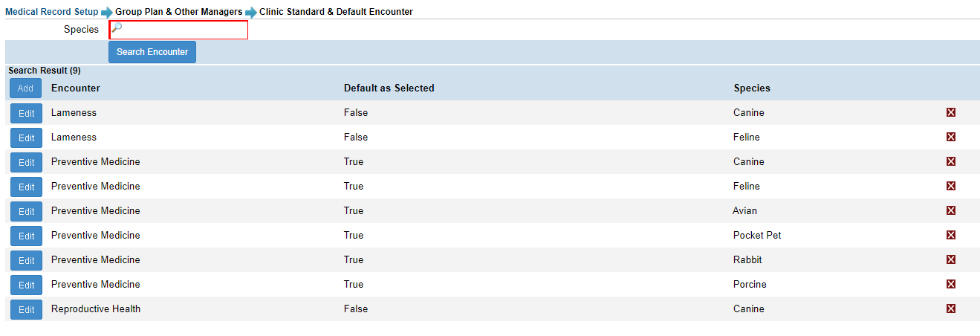Open Medical Record Setup breadcrumb link
The image size is (980, 336).
pyautogui.click(x=51, y=12)
